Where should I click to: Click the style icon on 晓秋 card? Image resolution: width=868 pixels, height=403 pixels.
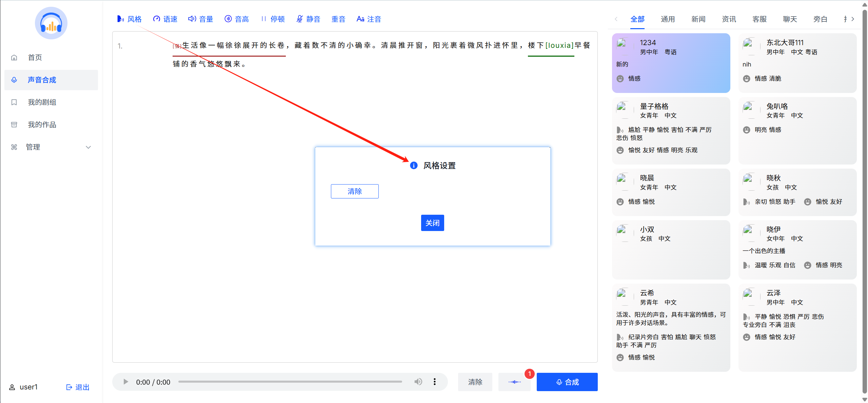746,202
